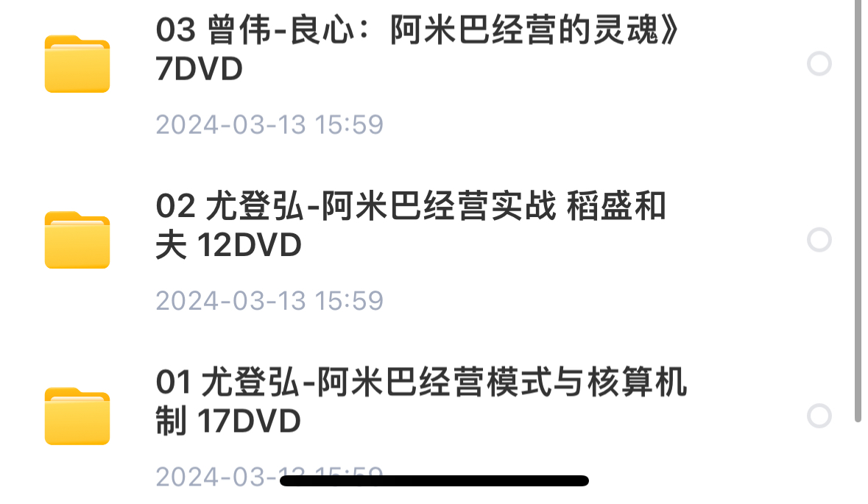868x504 pixels.
Task: Tap the 夫 12DVD text line
Action: [228, 245]
